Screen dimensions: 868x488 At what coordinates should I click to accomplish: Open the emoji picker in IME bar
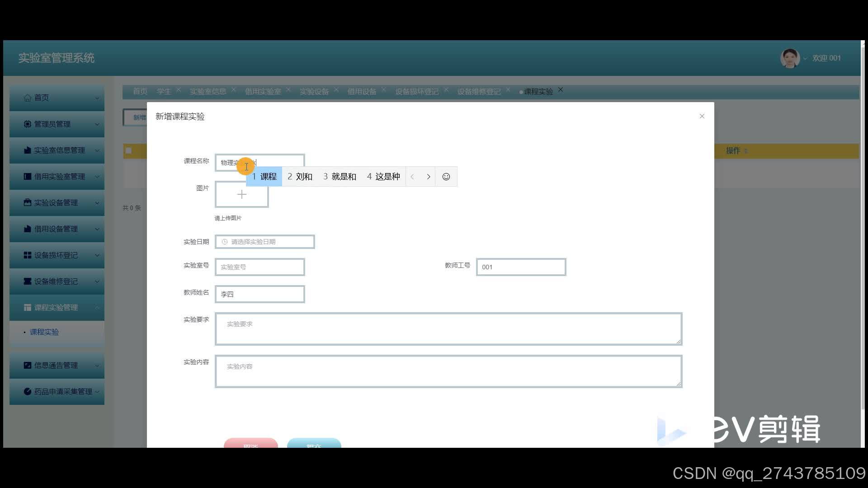pyautogui.click(x=446, y=177)
